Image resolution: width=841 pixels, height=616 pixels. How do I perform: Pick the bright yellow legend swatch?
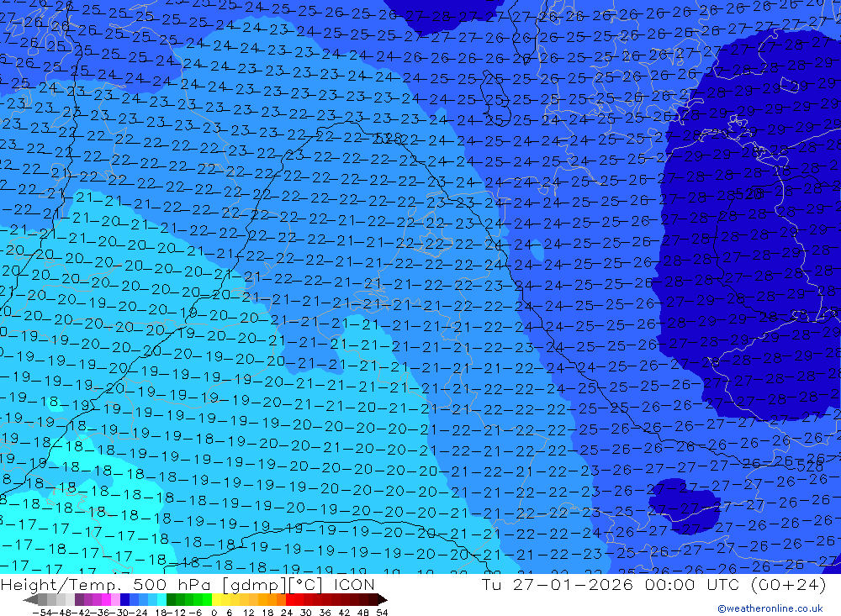click(x=217, y=600)
